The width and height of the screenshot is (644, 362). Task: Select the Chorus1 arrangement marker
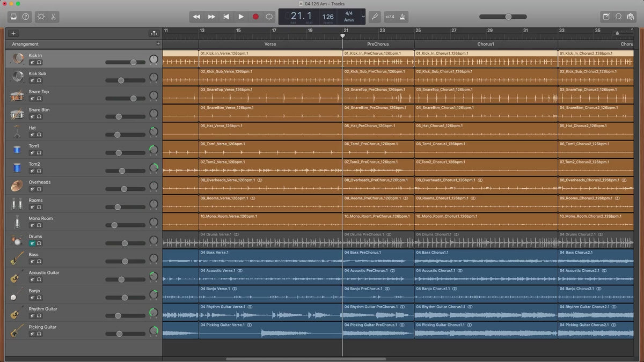point(485,44)
